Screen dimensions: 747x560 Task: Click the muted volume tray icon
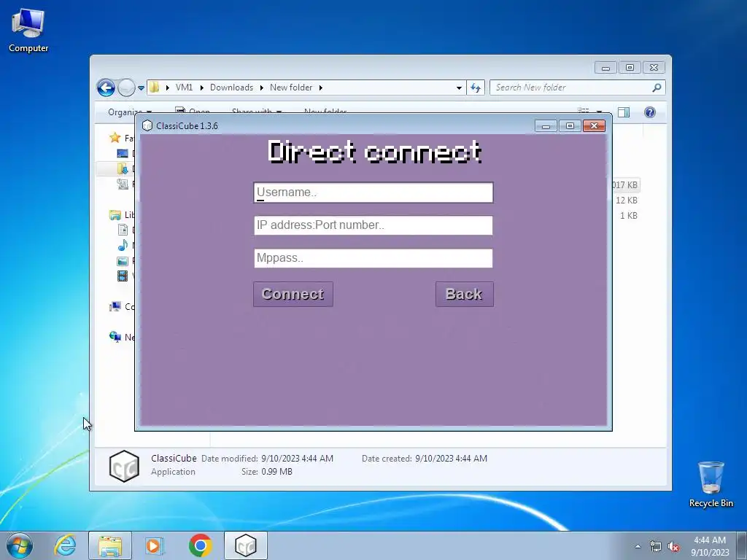(673, 547)
